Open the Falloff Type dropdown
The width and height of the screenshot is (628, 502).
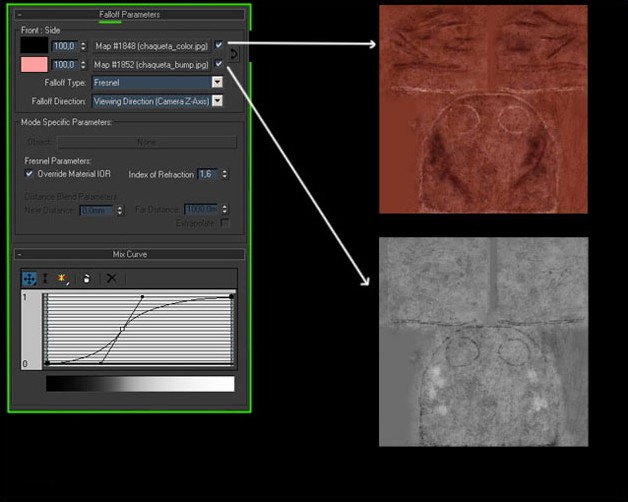pyautogui.click(x=217, y=82)
